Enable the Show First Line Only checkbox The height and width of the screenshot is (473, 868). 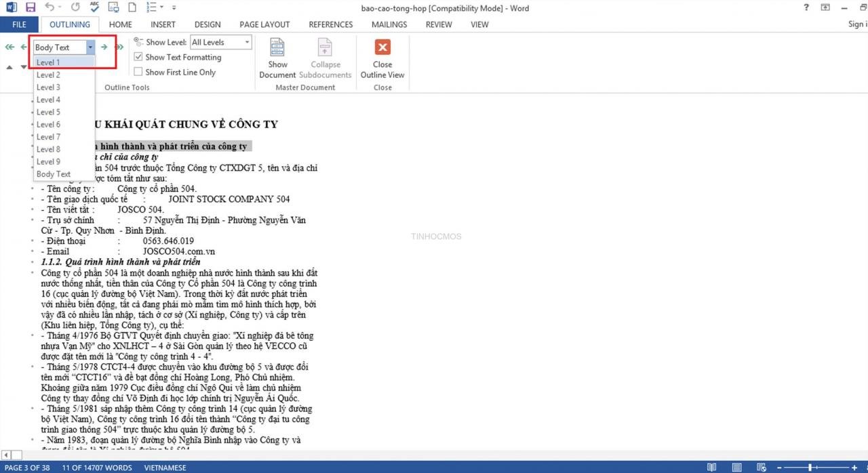138,72
